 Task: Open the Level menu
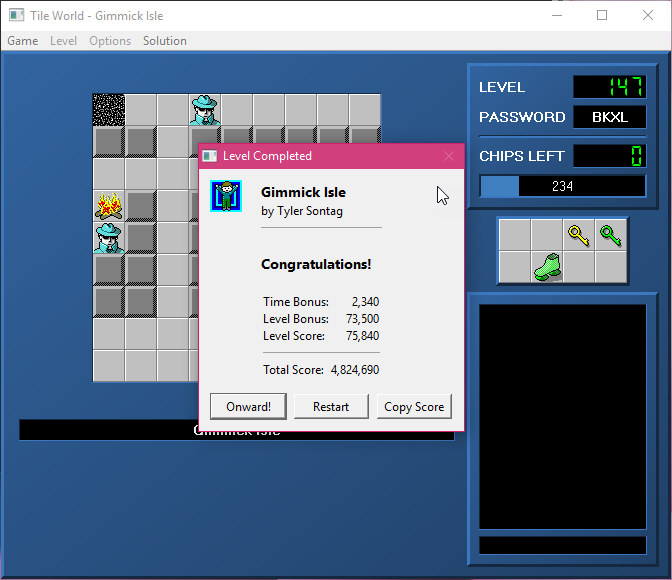[63, 41]
